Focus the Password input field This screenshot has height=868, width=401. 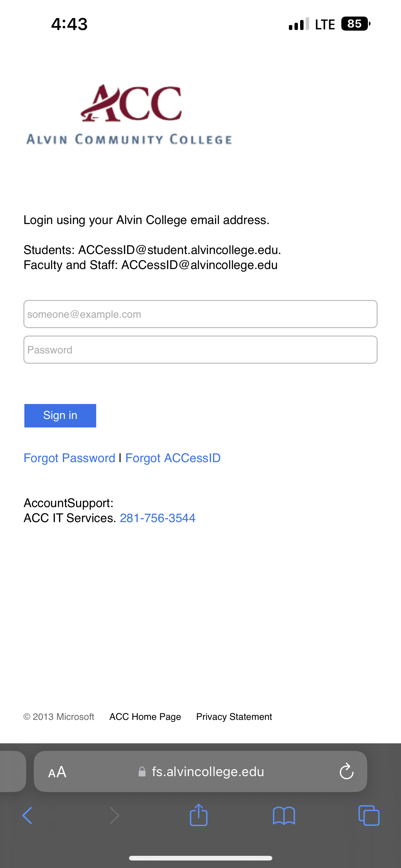coord(200,350)
